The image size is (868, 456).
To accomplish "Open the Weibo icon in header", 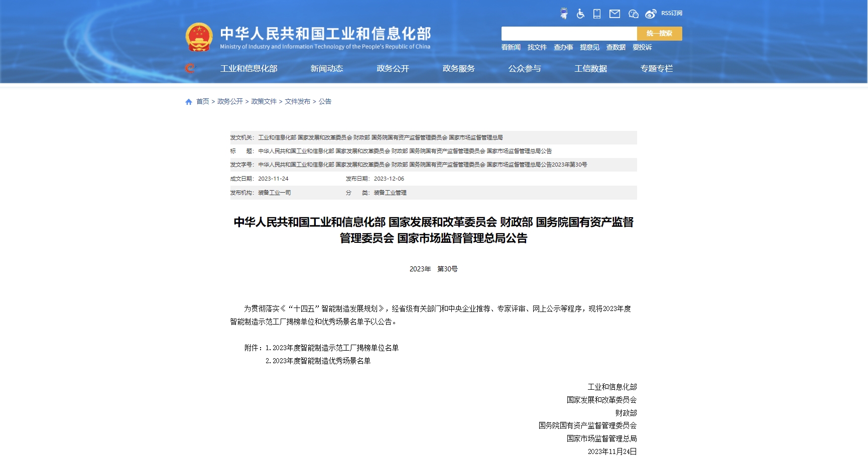I will click(651, 14).
